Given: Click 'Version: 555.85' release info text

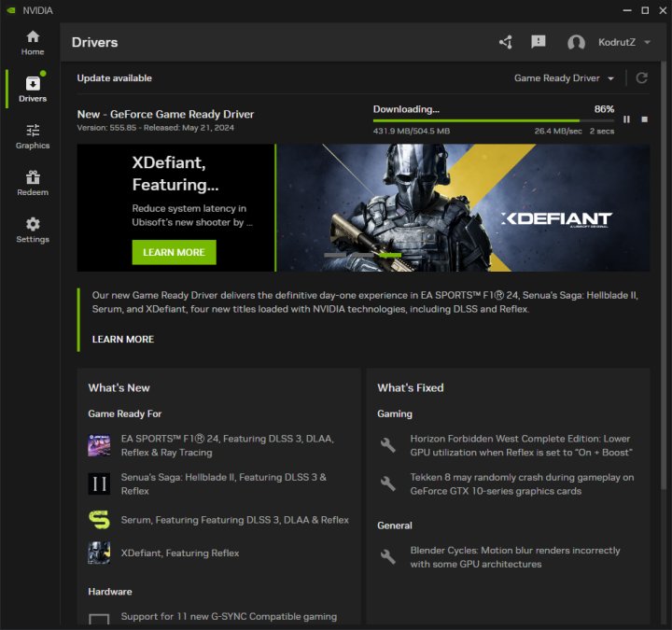Looking at the screenshot, I should 156,128.
